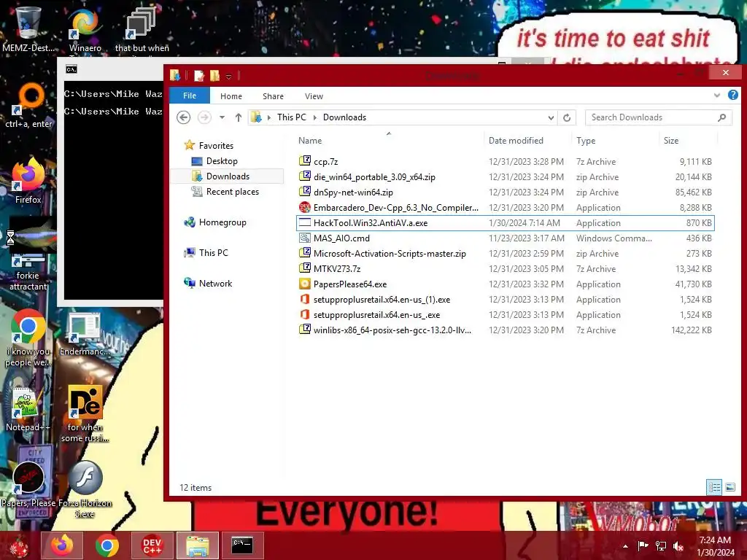Expand the ribbon with the chevron

pyautogui.click(x=716, y=96)
